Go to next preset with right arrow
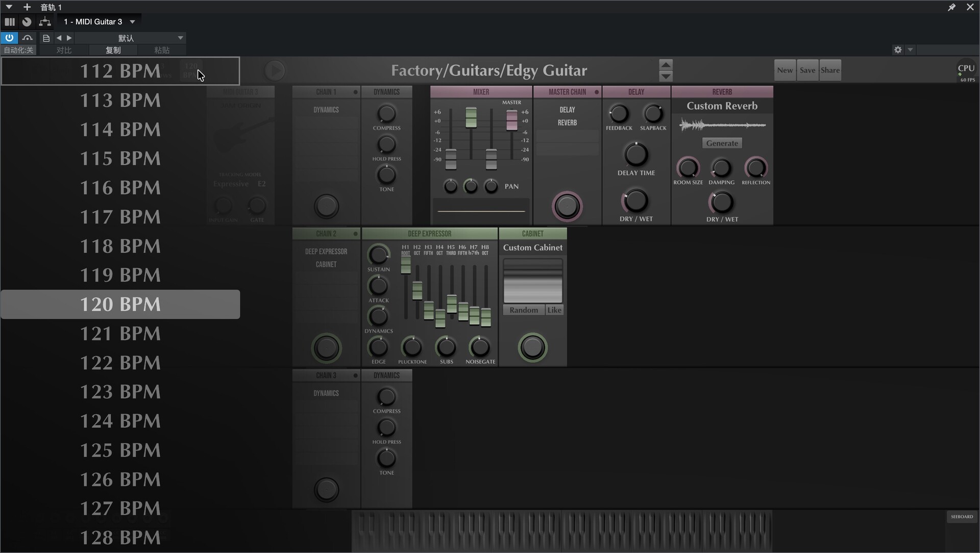 click(x=69, y=38)
